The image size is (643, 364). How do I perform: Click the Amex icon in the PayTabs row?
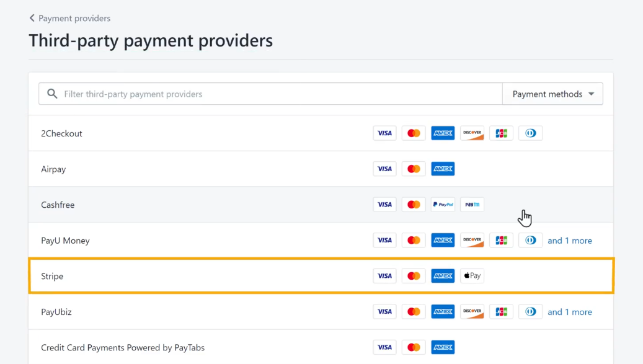click(x=443, y=347)
